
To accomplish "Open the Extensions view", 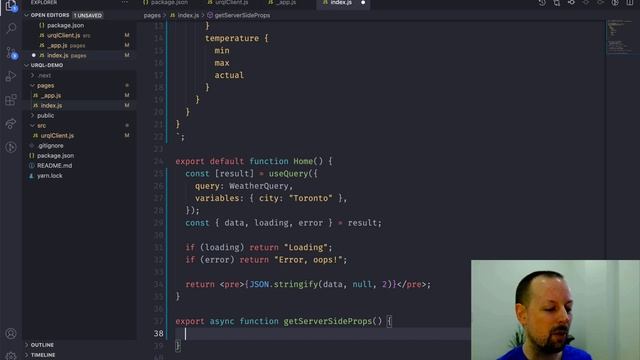I will (11, 100).
